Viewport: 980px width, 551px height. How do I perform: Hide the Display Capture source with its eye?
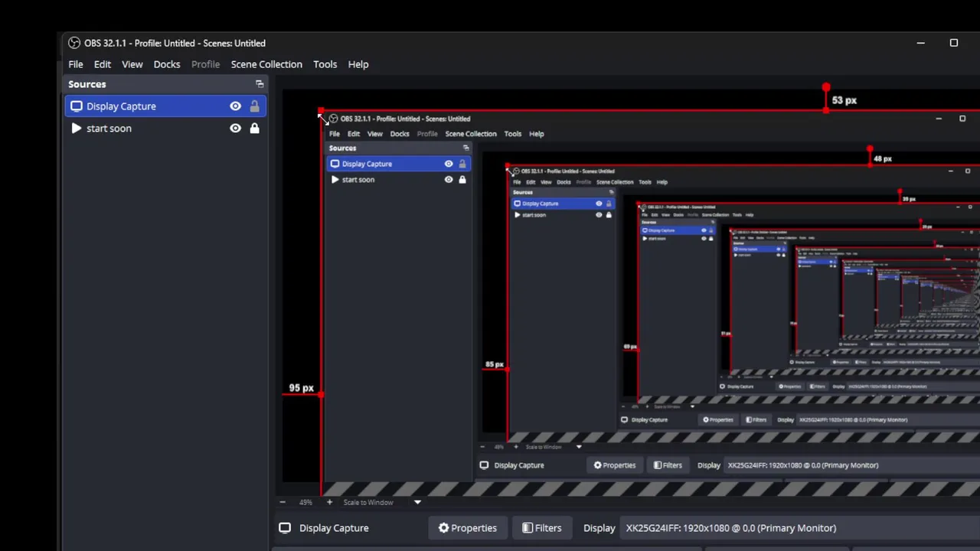click(235, 106)
